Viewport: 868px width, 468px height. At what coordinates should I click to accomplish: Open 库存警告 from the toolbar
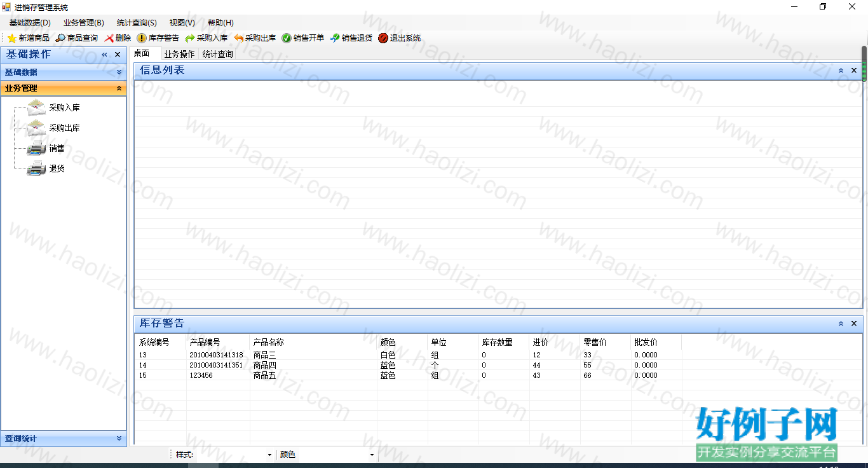coord(158,38)
